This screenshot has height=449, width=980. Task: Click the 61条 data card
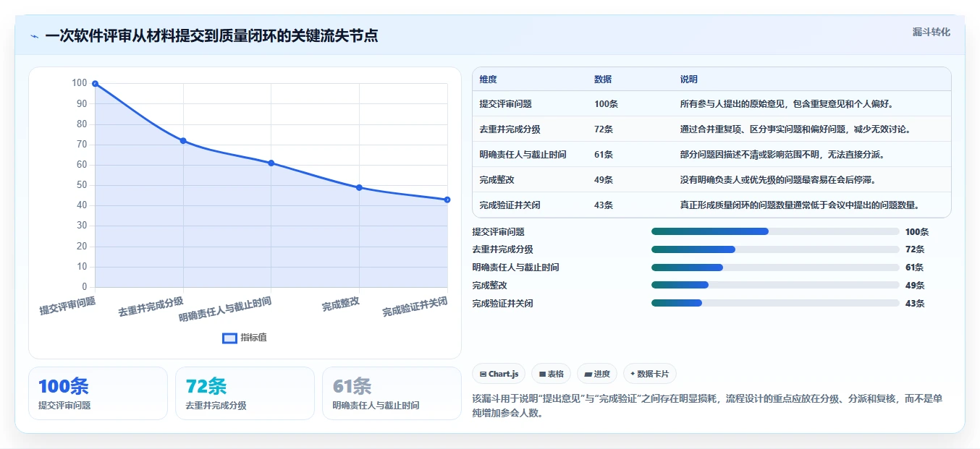click(x=392, y=393)
